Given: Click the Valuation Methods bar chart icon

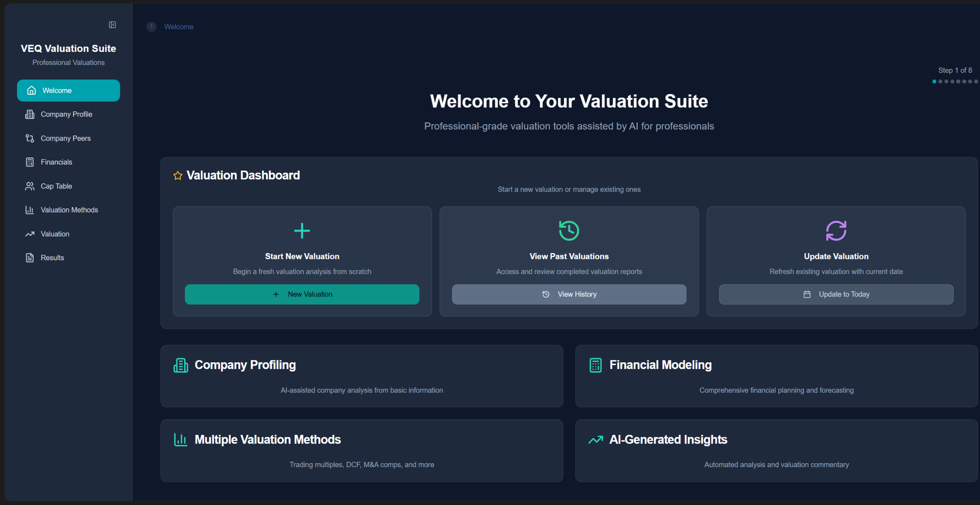Looking at the screenshot, I should click(x=30, y=210).
